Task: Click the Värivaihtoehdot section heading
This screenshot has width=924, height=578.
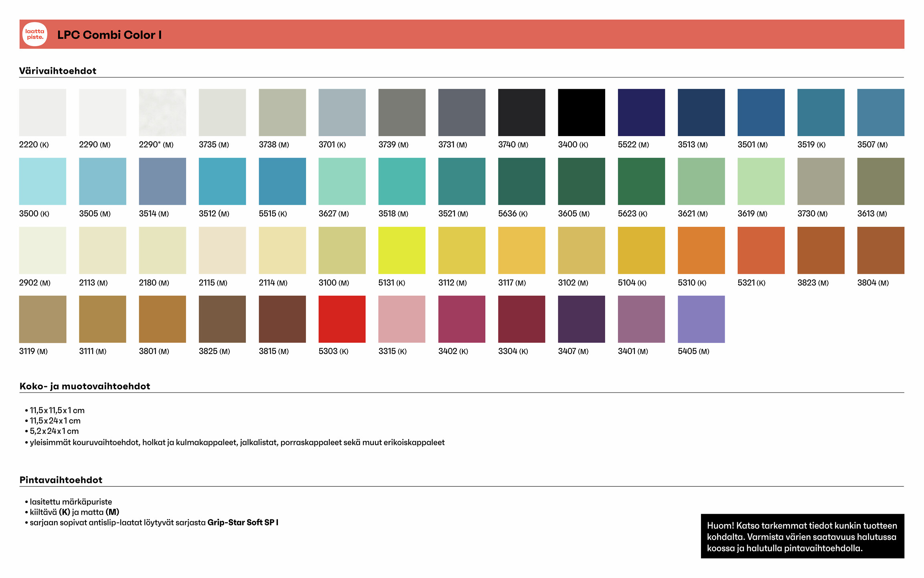Action: click(x=58, y=71)
